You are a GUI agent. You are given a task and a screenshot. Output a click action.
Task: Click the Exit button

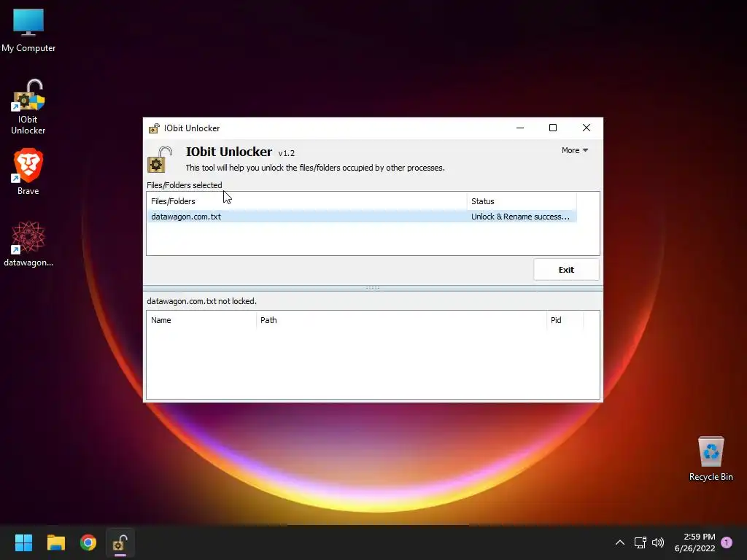[x=566, y=270]
